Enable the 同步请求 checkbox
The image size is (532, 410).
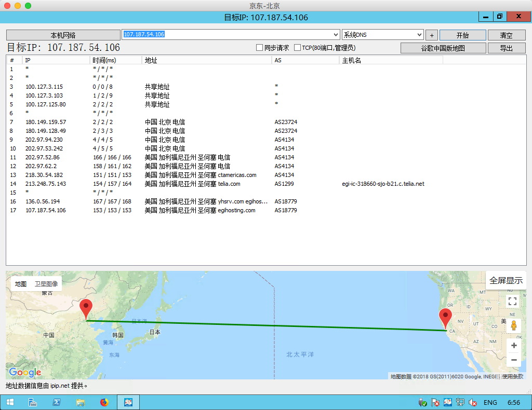click(x=259, y=48)
